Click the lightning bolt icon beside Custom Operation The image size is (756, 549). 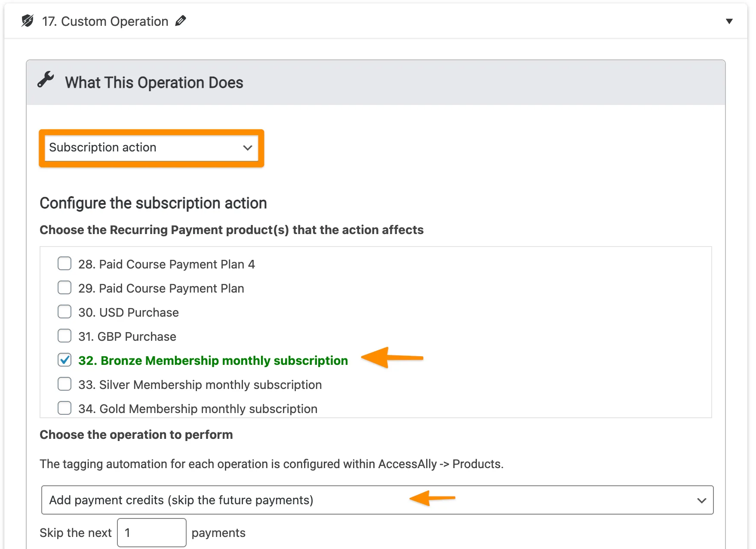click(x=28, y=21)
